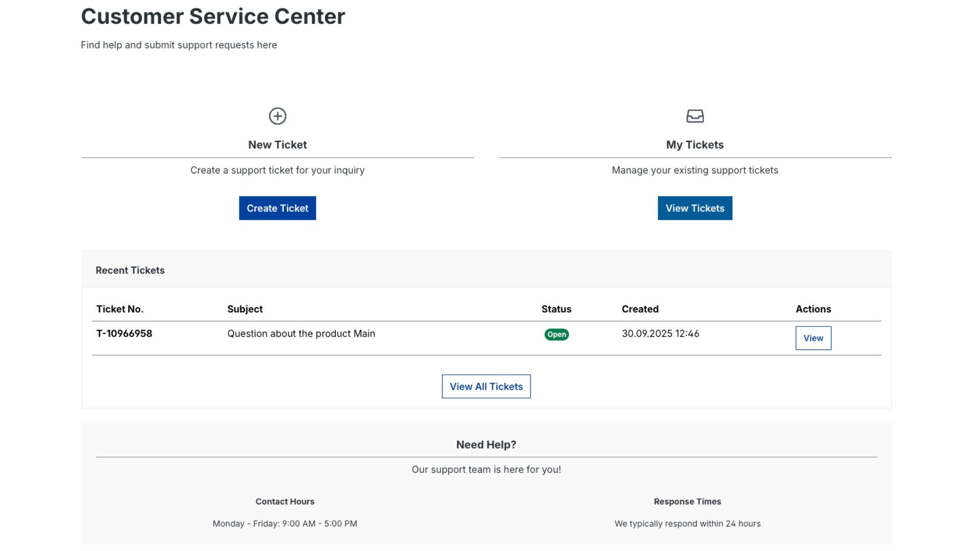Click the Customer Service Center title
This screenshot has height=551, width=980.
(x=213, y=16)
